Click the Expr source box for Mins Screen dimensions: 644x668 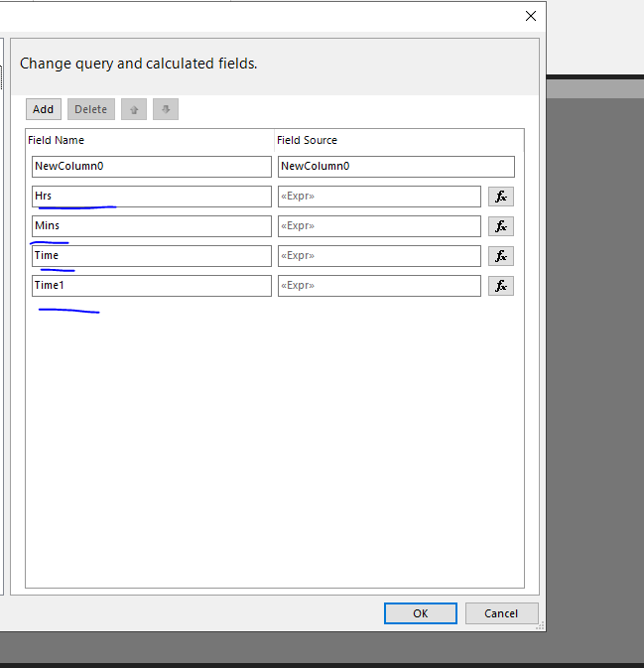[x=379, y=226]
